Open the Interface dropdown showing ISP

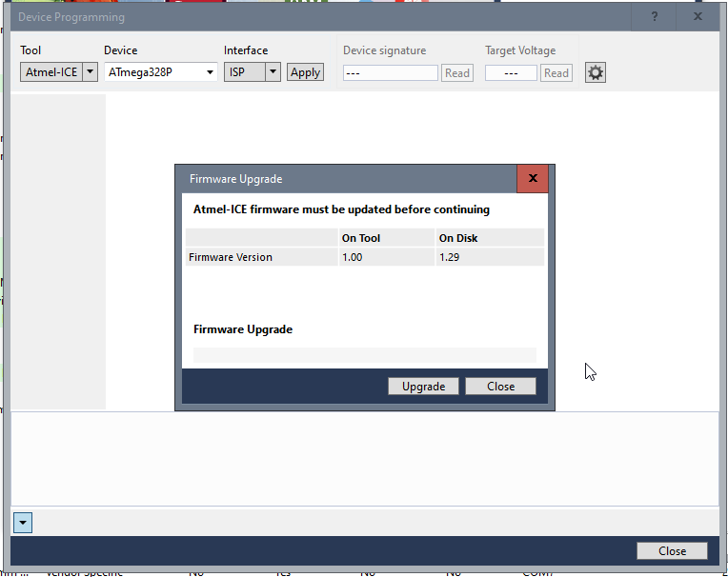coord(253,72)
